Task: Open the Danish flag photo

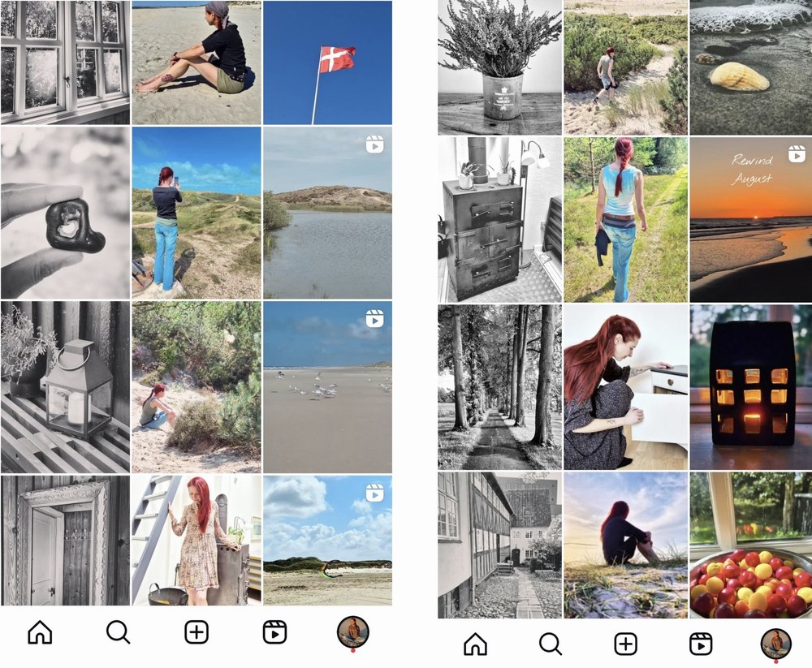Action: (327, 62)
